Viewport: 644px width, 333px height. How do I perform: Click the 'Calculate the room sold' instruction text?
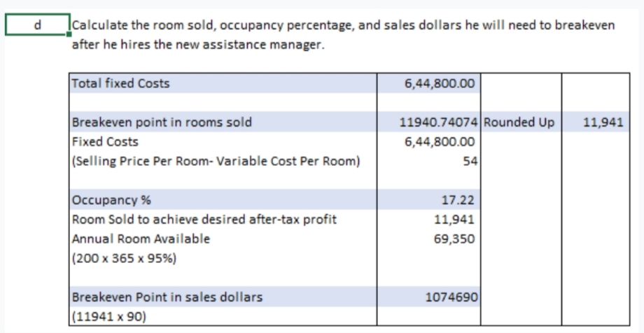point(343,25)
